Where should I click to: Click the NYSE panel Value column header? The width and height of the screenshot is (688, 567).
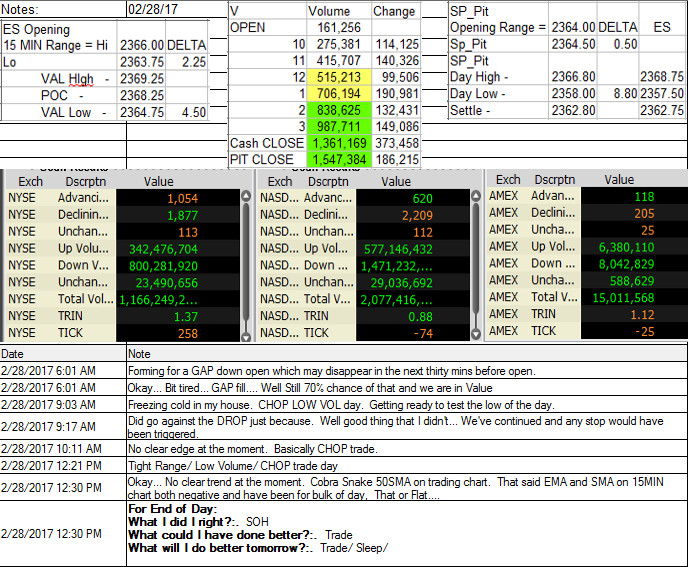159,182
